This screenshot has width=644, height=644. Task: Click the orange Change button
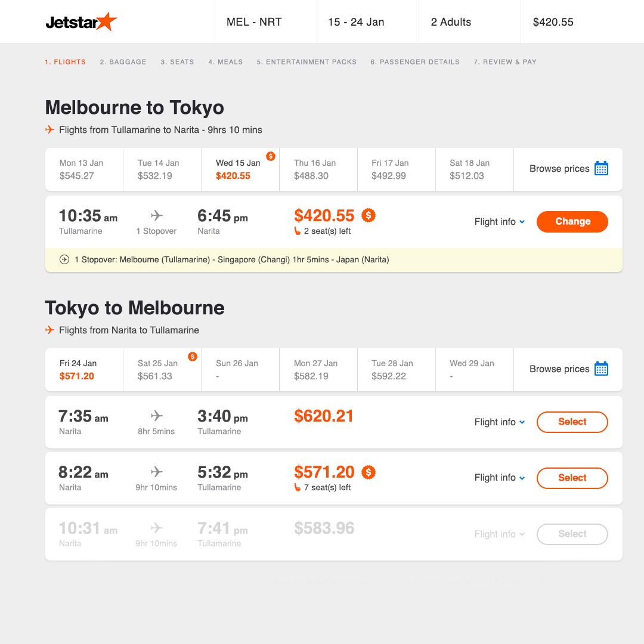572,222
